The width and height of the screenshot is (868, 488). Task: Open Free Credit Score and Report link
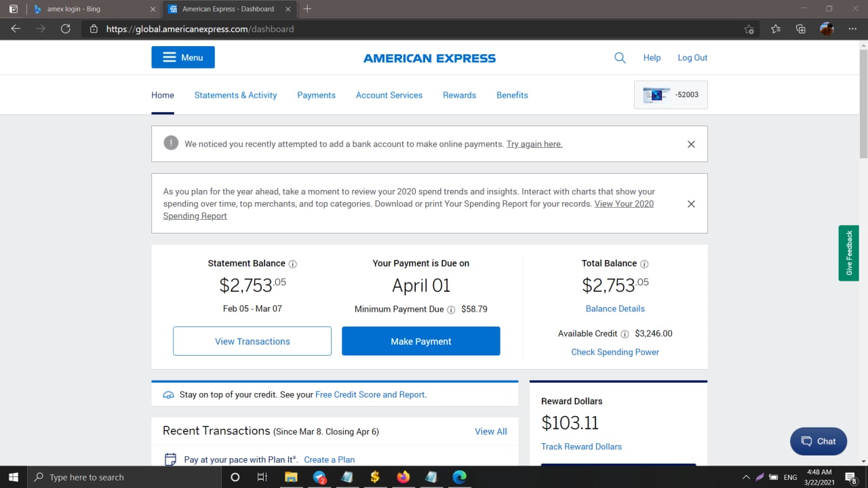[370, 394]
